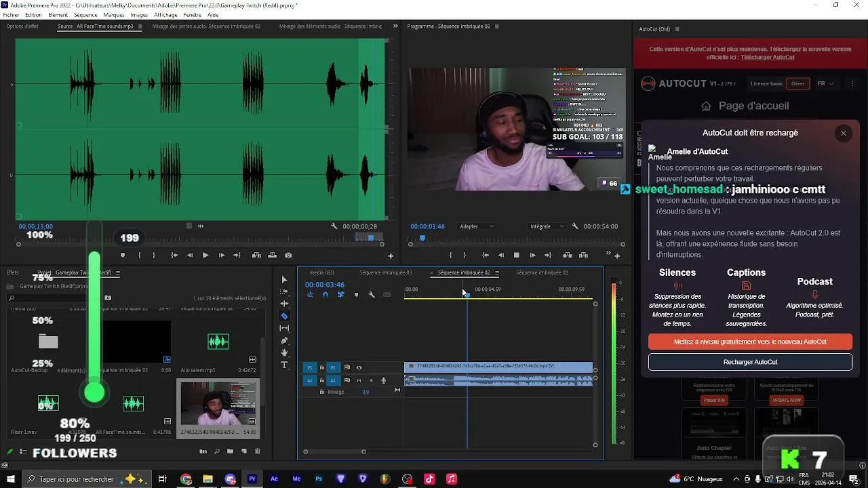Select the Slip tool
868x488 pixels.
pos(284,328)
